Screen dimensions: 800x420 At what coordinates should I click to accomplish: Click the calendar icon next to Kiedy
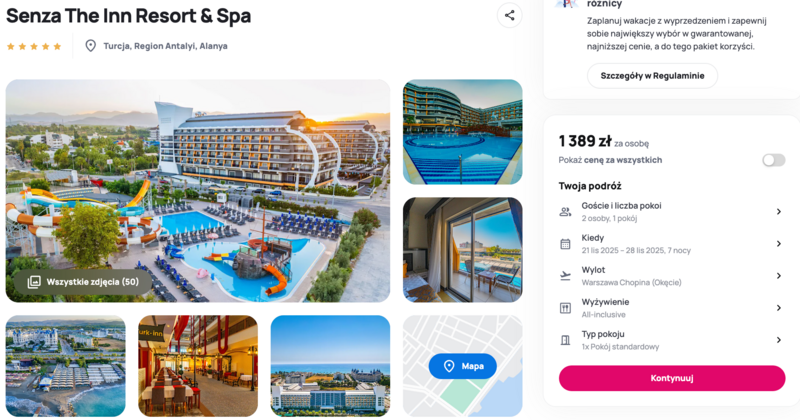(x=565, y=244)
